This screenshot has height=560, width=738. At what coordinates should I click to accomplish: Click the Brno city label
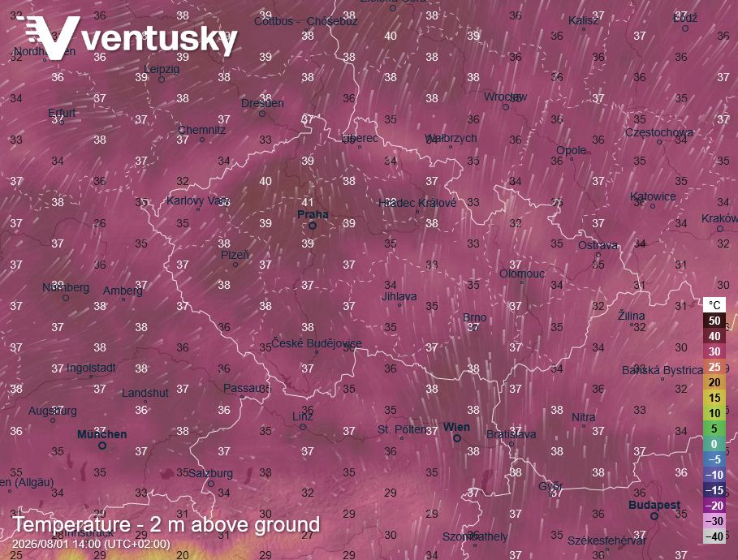474,317
